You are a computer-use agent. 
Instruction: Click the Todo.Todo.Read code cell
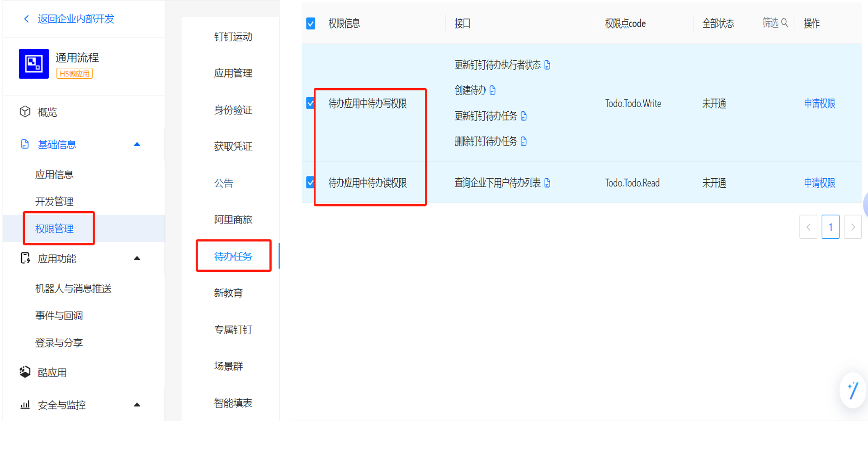(632, 183)
